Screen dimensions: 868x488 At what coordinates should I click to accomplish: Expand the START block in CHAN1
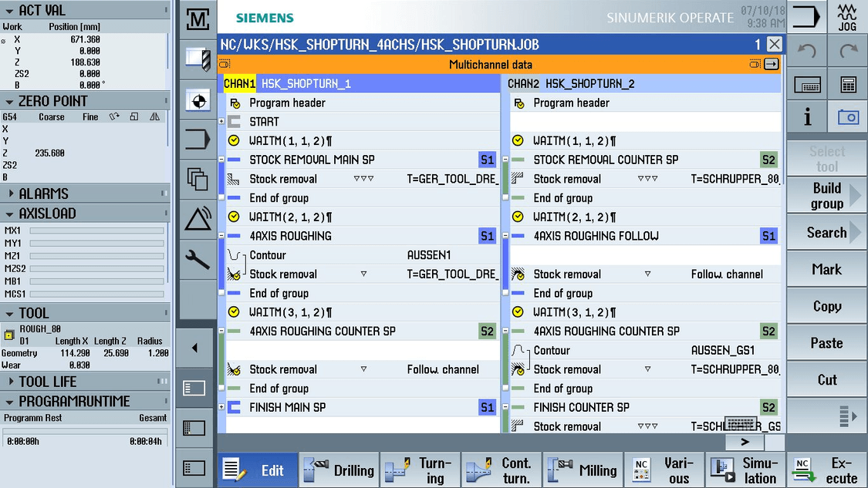tap(221, 121)
